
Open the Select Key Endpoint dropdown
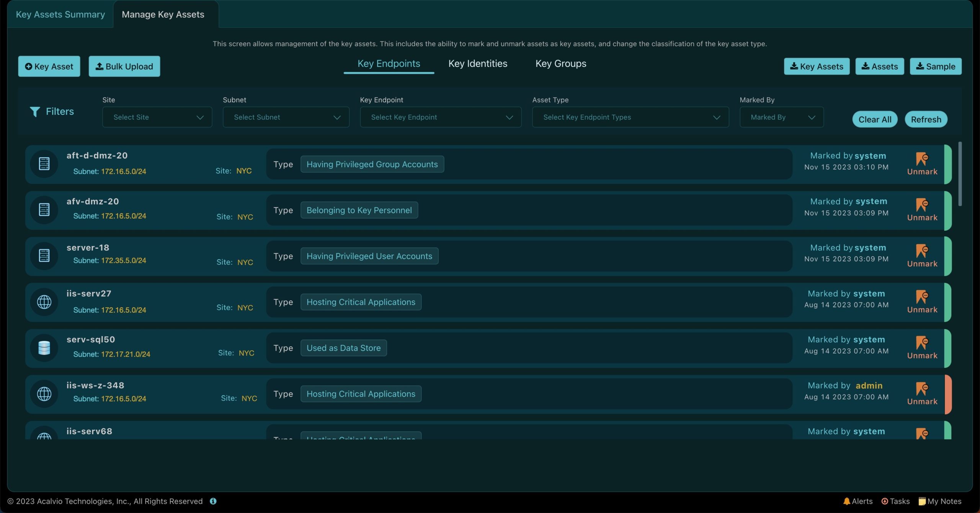(x=441, y=117)
